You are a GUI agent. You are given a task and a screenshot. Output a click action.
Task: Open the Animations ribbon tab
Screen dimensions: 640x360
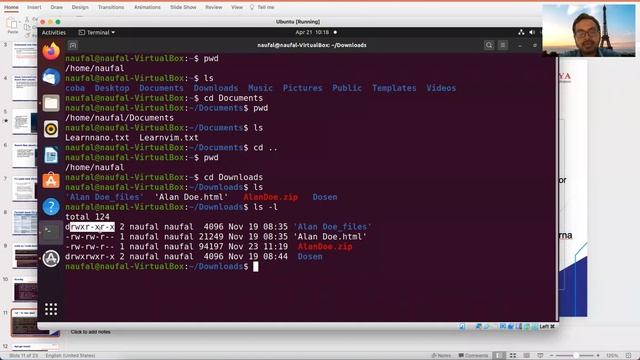(147, 7)
